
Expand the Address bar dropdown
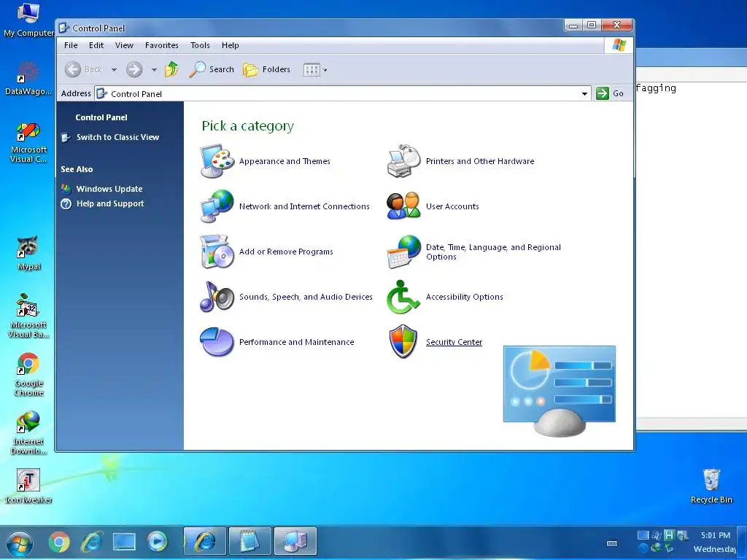(x=584, y=94)
